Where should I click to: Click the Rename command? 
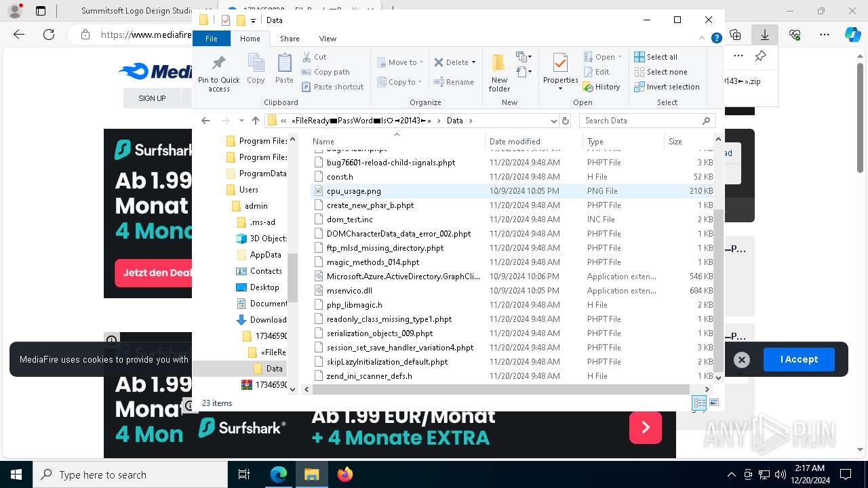click(x=454, y=82)
